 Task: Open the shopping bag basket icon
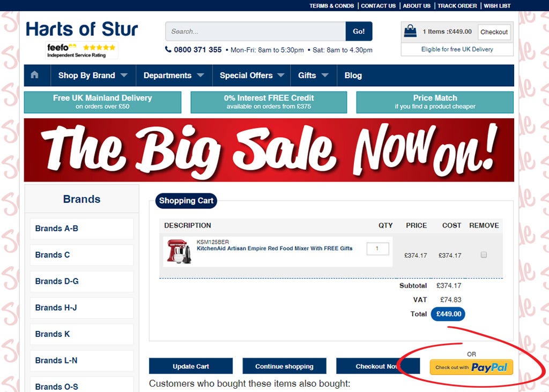click(410, 31)
